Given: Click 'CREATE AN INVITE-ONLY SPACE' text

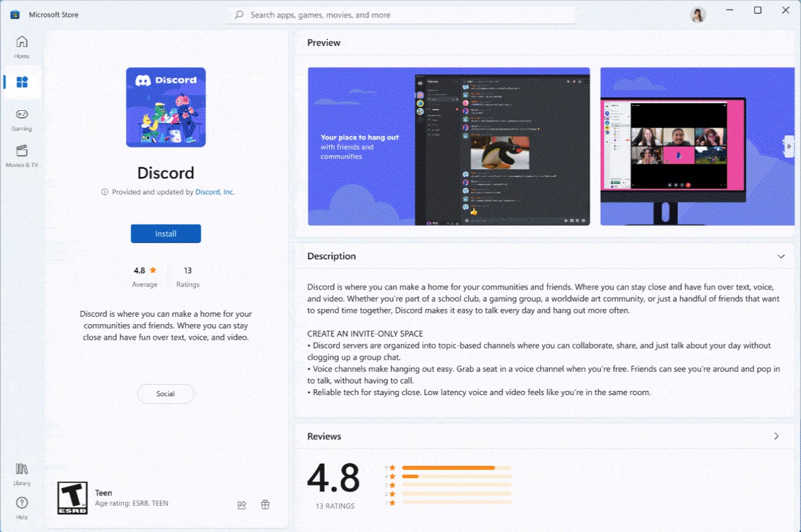Looking at the screenshot, I should click(x=365, y=334).
